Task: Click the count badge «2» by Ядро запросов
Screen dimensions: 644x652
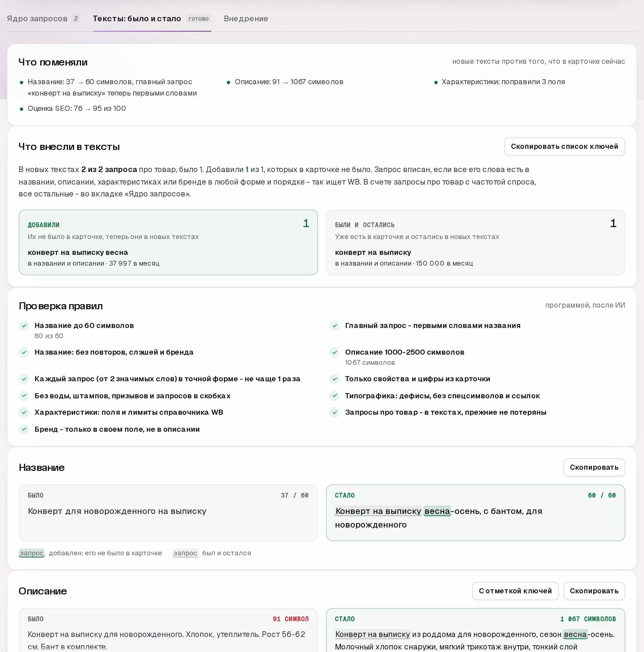Action: pos(76,18)
